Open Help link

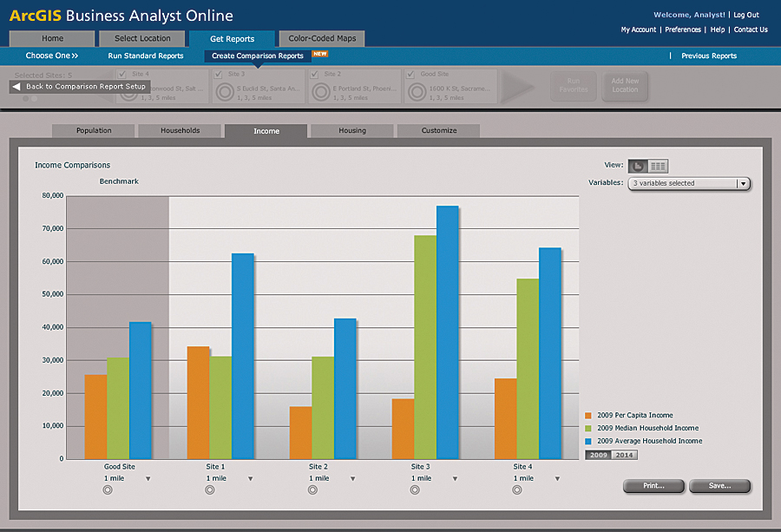click(x=718, y=30)
